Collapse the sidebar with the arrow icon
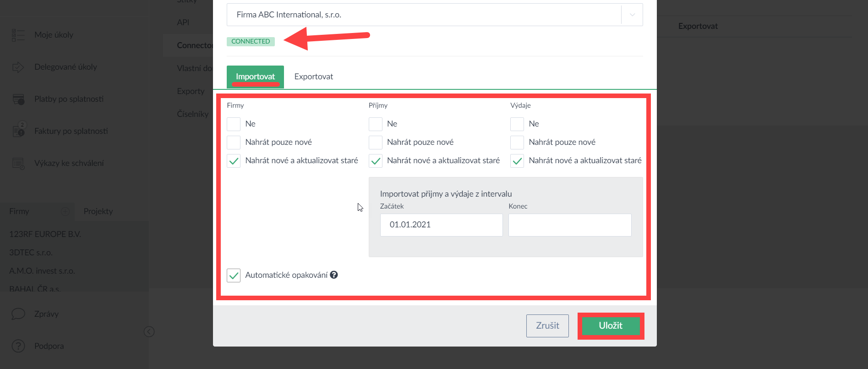The height and width of the screenshot is (369, 868). pyautogui.click(x=149, y=331)
